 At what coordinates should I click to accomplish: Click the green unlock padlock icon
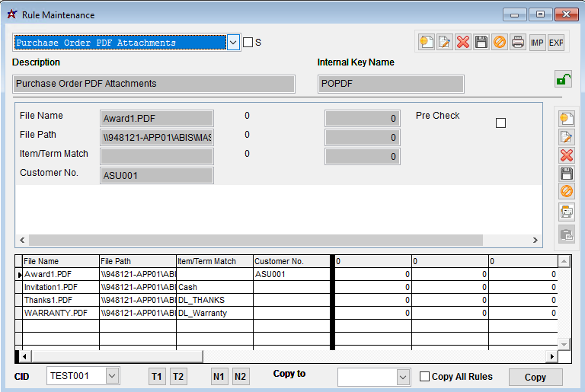(x=563, y=79)
